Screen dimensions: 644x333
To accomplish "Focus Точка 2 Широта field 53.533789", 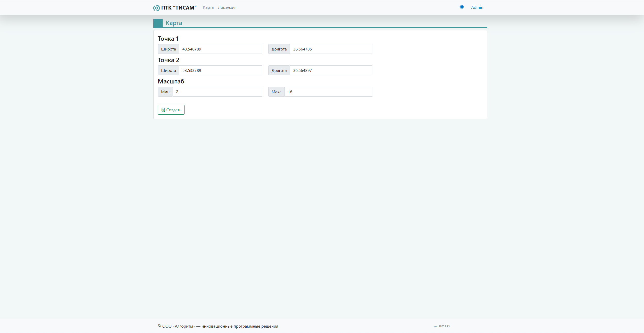I will (221, 70).
